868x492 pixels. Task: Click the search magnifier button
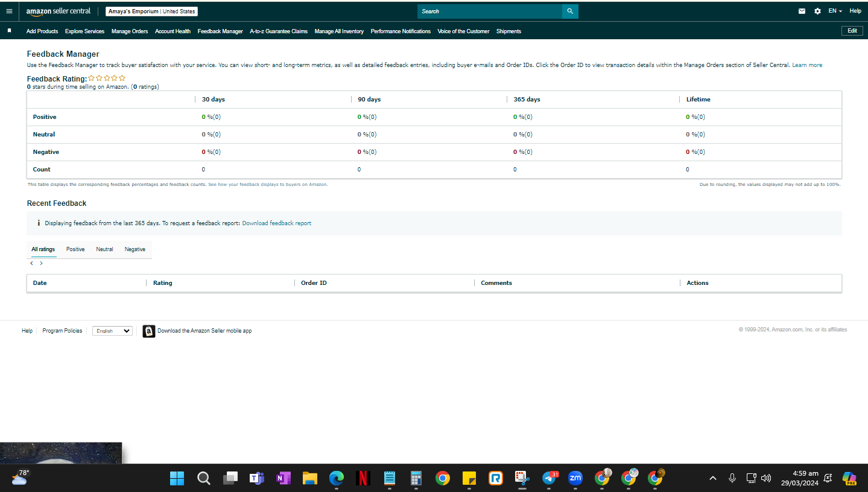pos(570,11)
